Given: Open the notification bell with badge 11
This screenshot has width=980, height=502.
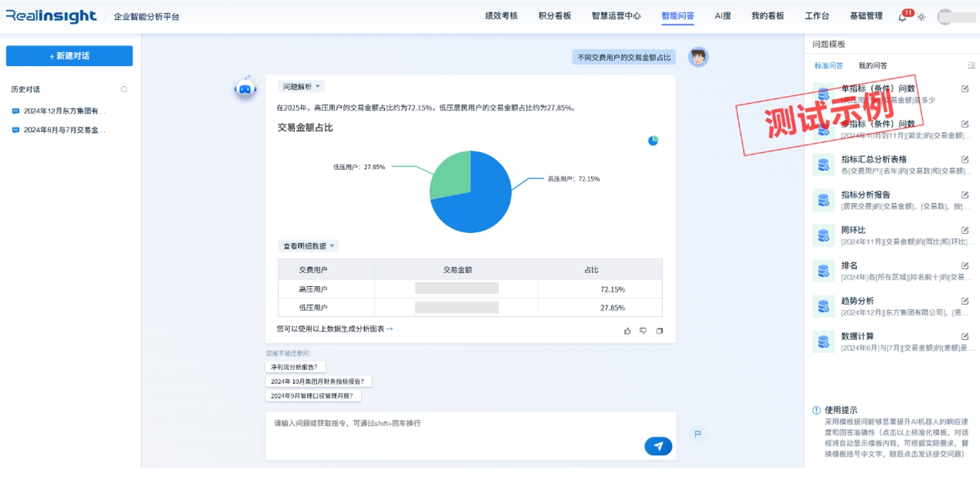Looking at the screenshot, I should 903,17.
